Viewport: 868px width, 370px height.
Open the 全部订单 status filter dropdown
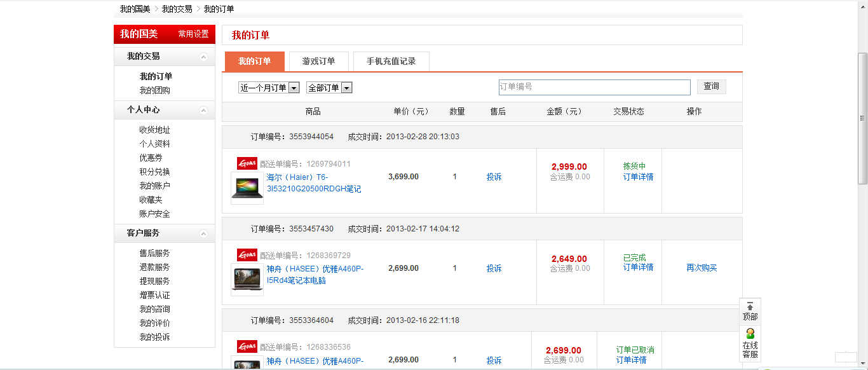[329, 88]
